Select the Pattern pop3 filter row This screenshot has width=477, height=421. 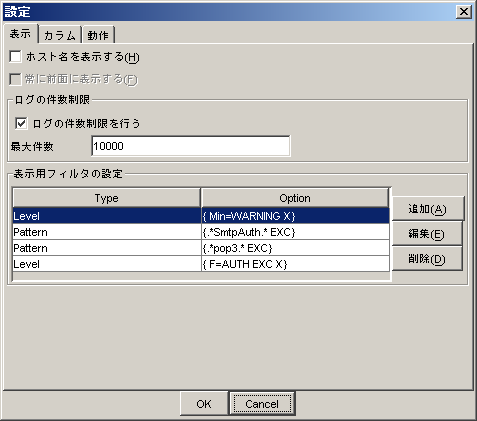click(x=201, y=248)
